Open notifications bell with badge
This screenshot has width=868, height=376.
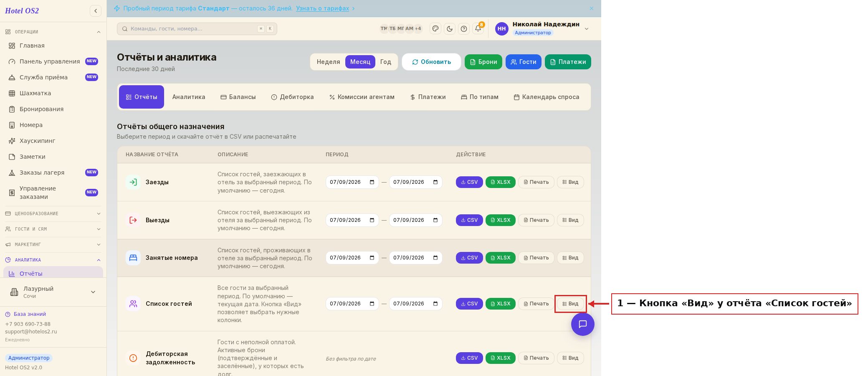click(x=478, y=28)
